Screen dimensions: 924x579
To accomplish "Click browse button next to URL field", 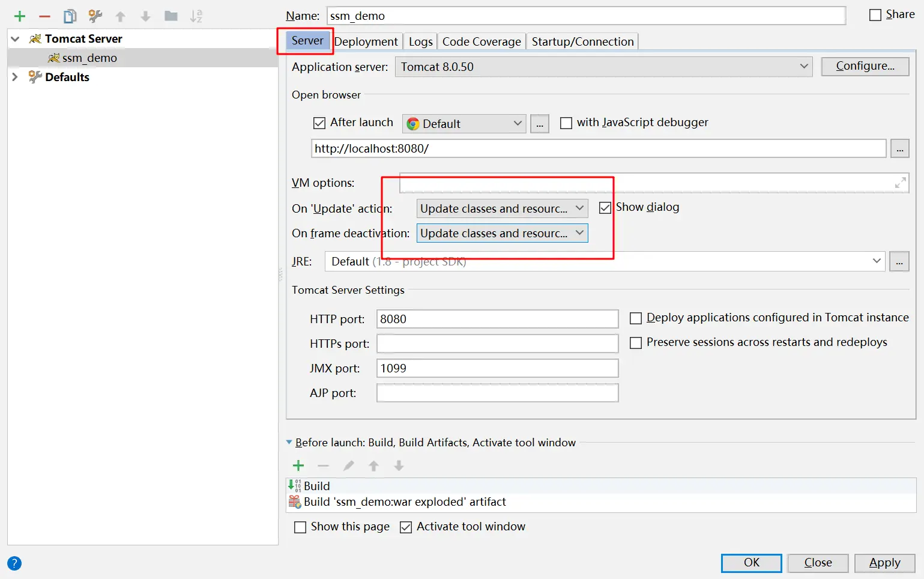I will click(899, 148).
